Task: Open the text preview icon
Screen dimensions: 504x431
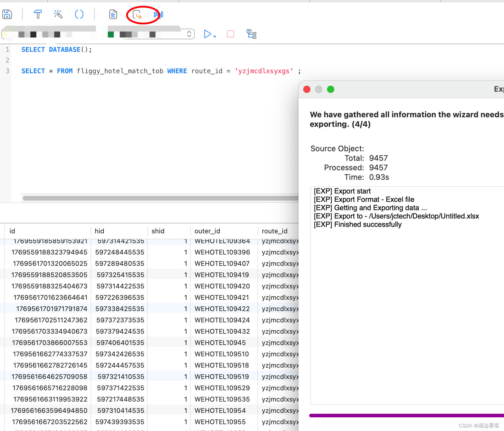Action: tap(113, 14)
